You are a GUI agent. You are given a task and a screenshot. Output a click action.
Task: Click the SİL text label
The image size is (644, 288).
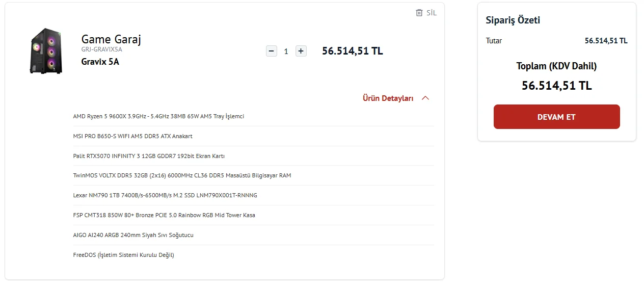click(x=432, y=13)
